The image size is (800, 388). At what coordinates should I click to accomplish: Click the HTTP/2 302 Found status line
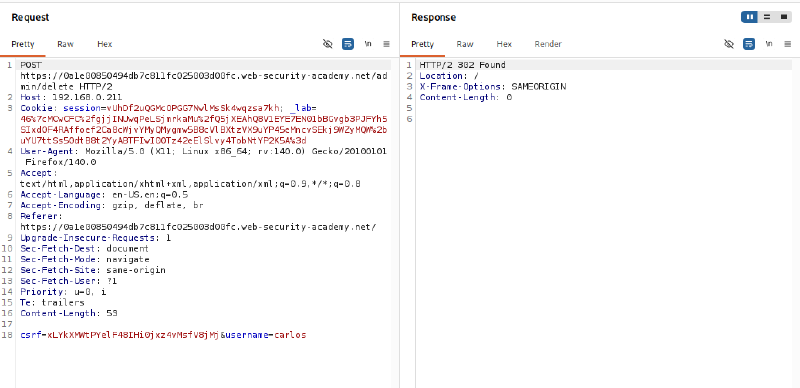[x=463, y=65]
